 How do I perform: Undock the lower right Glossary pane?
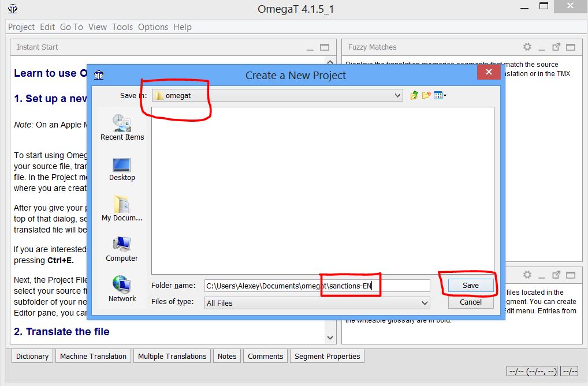[x=556, y=275]
